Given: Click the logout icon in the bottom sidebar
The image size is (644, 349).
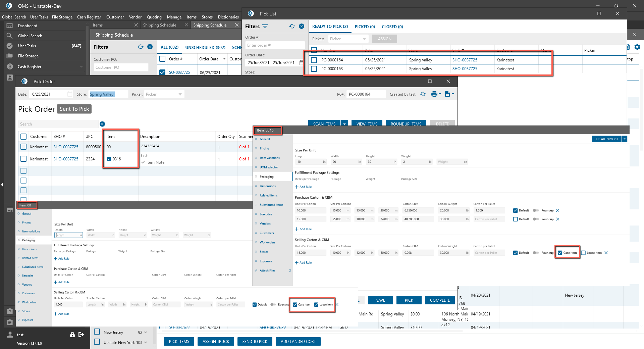Looking at the screenshot, I should coord(81,335).
